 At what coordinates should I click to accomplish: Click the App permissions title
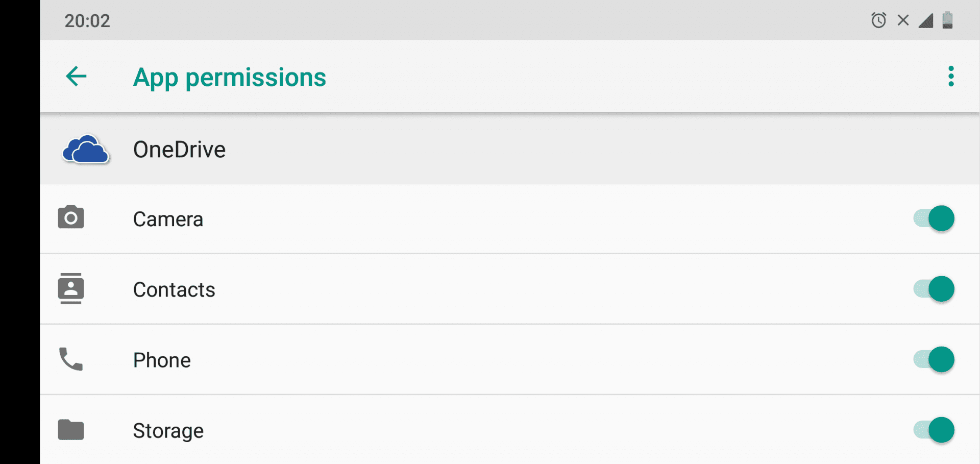click(x=229, y=78)
